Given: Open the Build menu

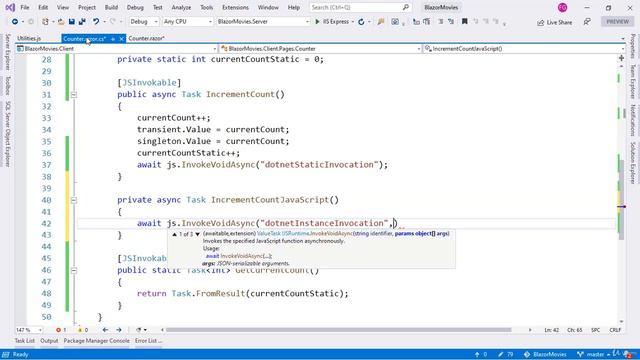Looking at the screenshot, I should pyautogui.click(x=111, y=7).
